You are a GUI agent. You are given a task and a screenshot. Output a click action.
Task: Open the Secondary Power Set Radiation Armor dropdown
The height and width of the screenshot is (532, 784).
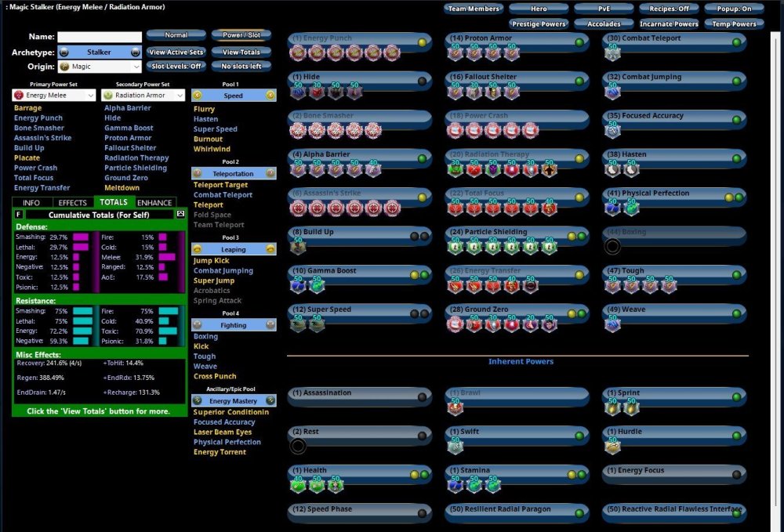(x=144, y=95)
